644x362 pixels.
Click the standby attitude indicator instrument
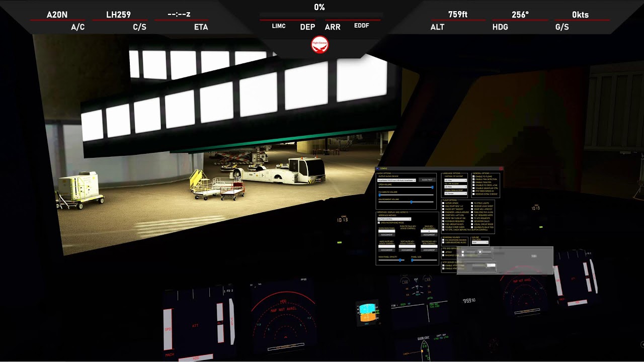(x=367, y=313)
